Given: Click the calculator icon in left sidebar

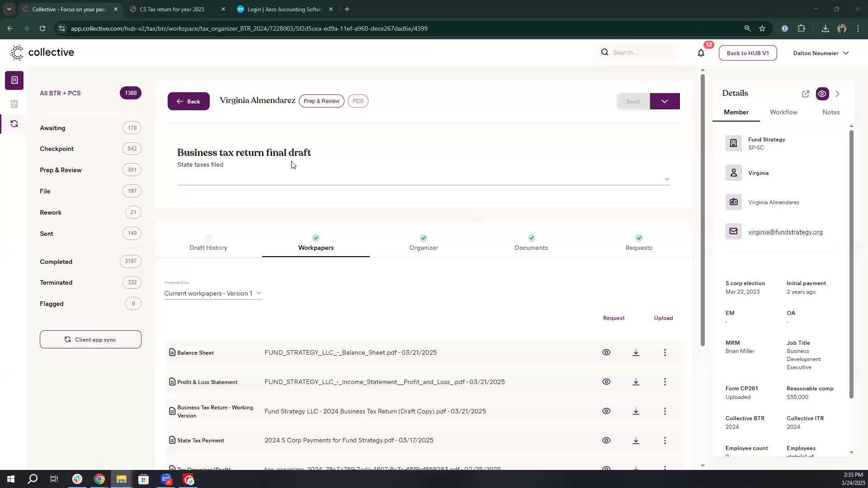Looking at the screenshot, I should coord(14,104).
